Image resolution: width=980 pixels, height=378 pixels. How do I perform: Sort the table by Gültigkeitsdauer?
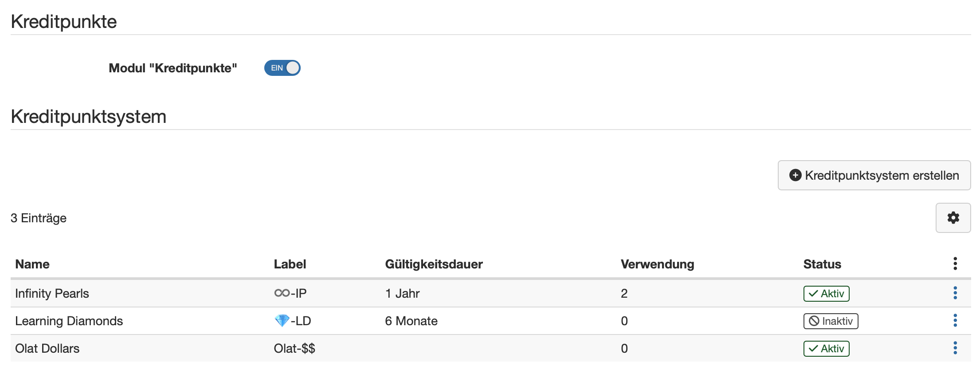point(434,264)
